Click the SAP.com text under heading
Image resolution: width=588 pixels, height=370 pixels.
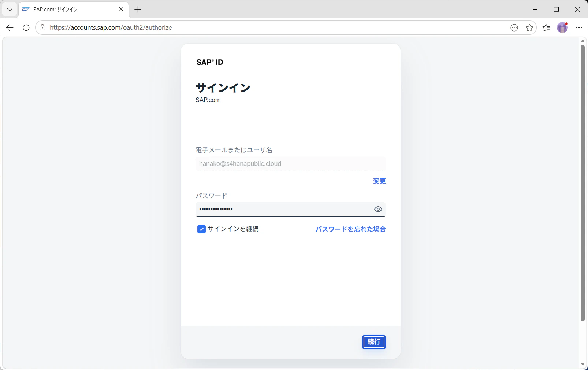point(208,100)
